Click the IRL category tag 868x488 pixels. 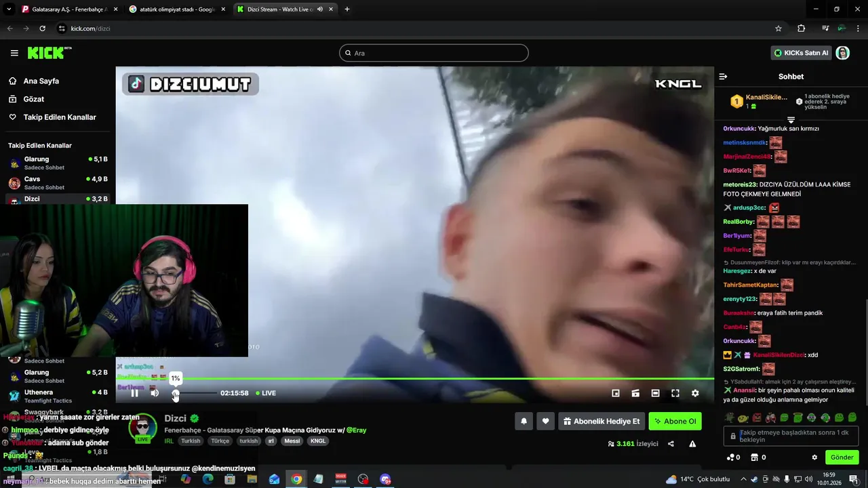click(x=168, y=441)
